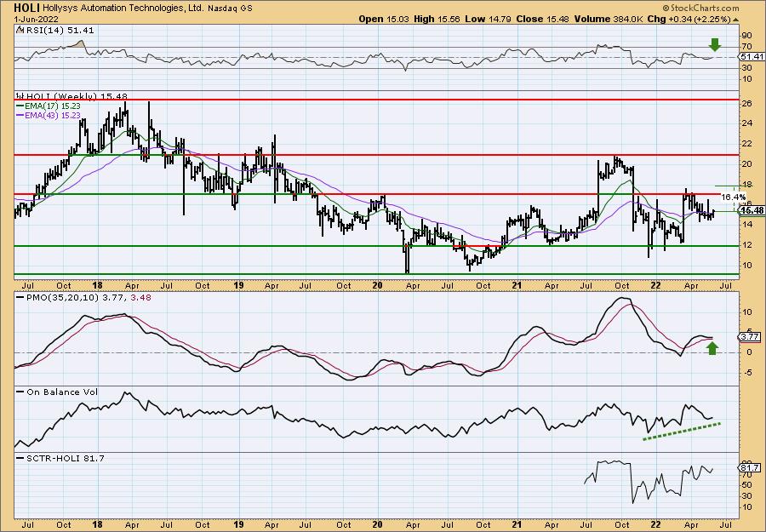766x532 pixels.
Task: Click the red 3.48 PMO signal value
Action: click(140, 297)
